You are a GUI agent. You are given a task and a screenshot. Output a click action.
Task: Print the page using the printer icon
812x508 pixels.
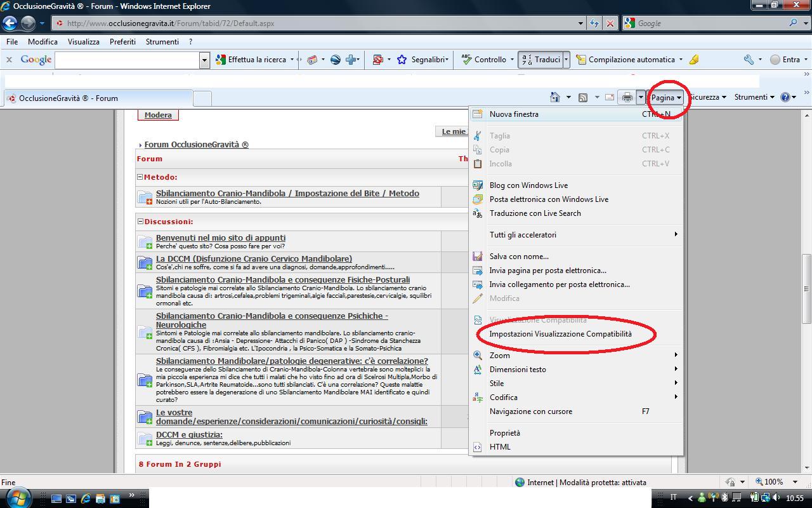coord(627,97)
